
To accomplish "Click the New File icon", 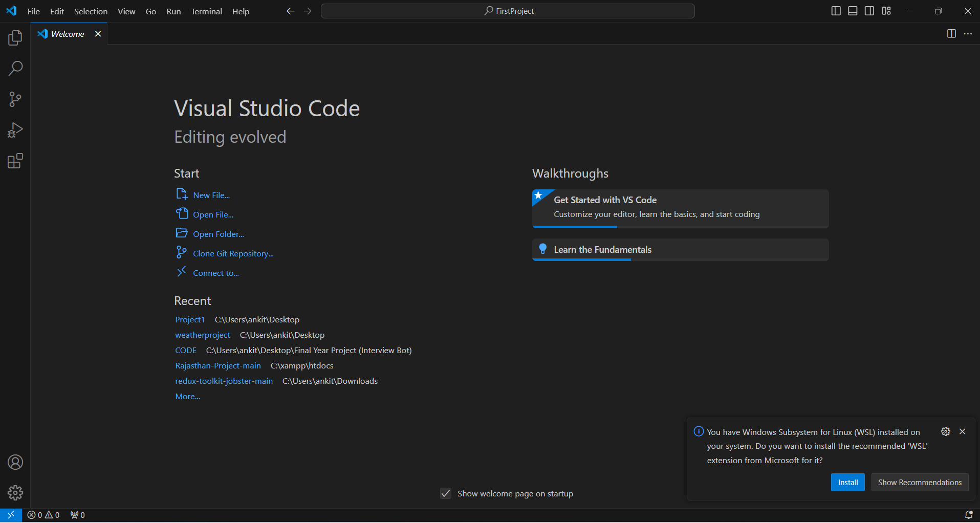I will coord(182,194).
